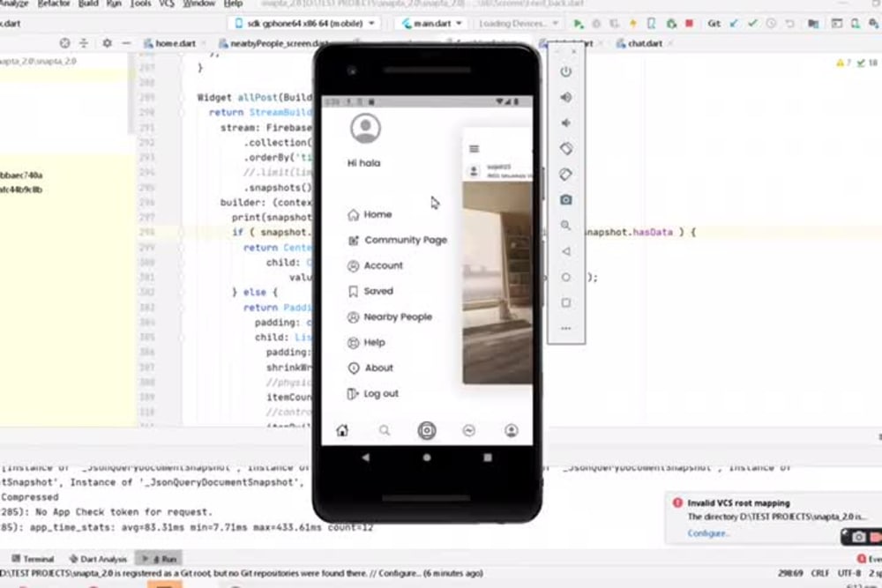The height and width of the screenshot is (588, 882).
Task: Take a screenshot with the emulator camera icon
Action: pos(566,199)
